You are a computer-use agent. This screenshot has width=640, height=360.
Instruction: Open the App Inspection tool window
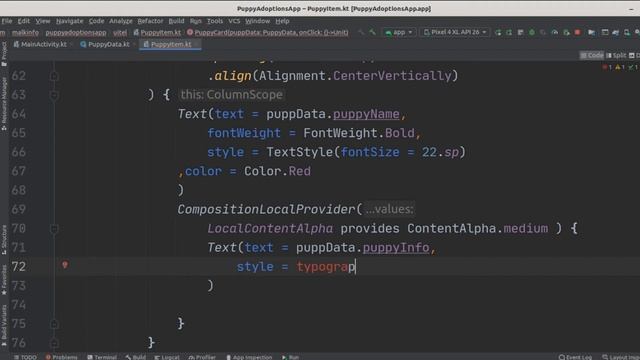point(249,357)
